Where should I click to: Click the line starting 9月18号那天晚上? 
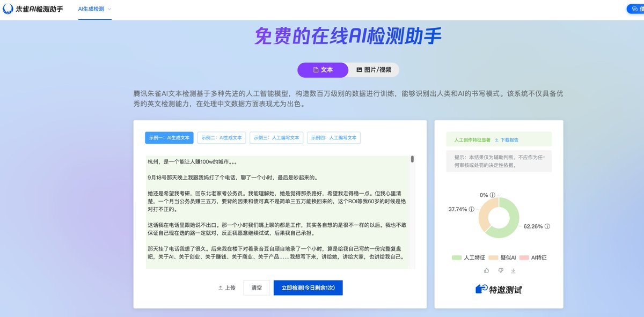click(233, 177)
